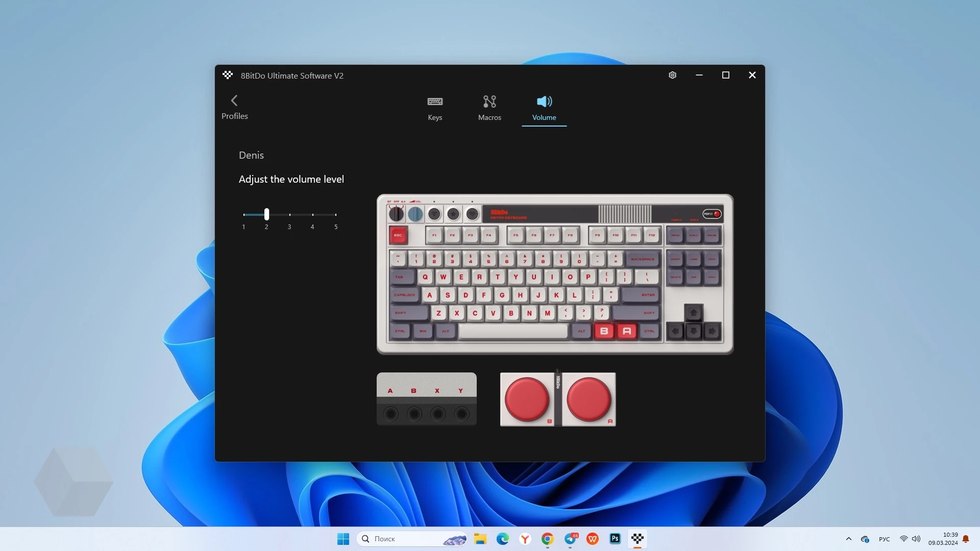Open Yandex Browser from taskbar
Image resolution: width=980 pixels, height=551 pixels.
[525, 539]
